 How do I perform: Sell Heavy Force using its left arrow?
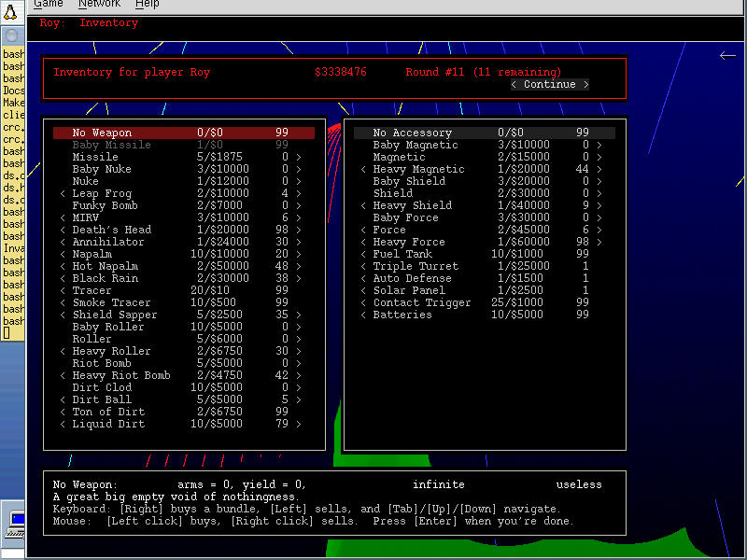click(363, 242)
